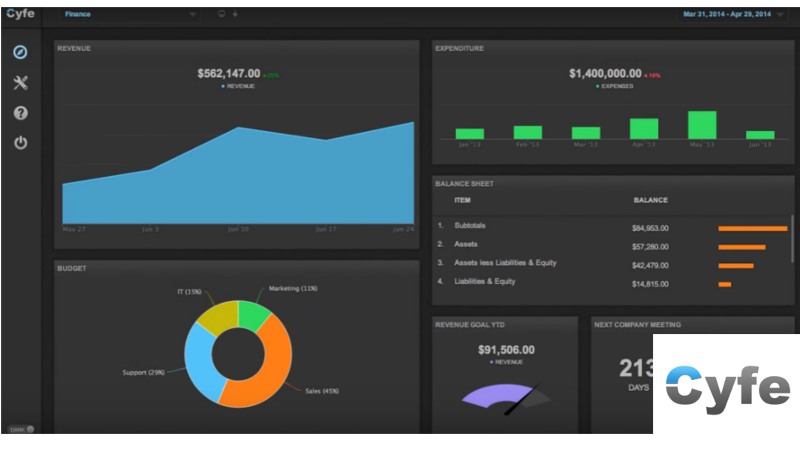The image size is (800, 450).
Task: Click the compass dashboard icon in sidebar
Action: 20,53
